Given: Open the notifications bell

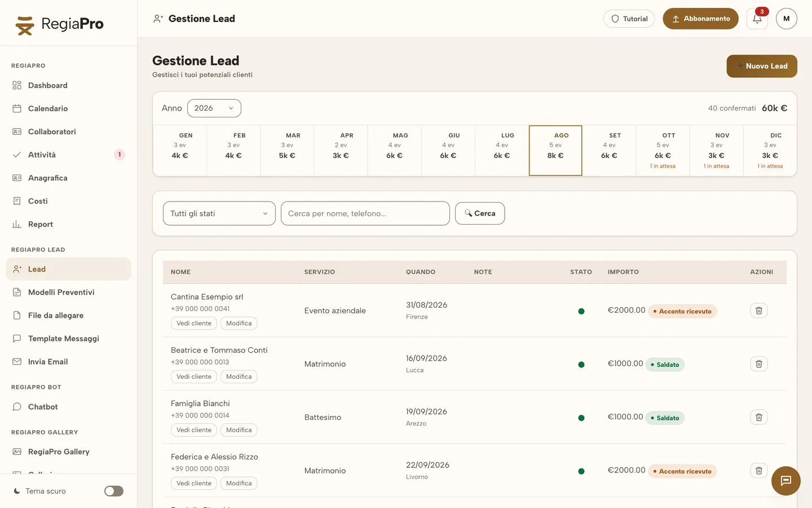Looking at the screenshot, I should 757,19.
